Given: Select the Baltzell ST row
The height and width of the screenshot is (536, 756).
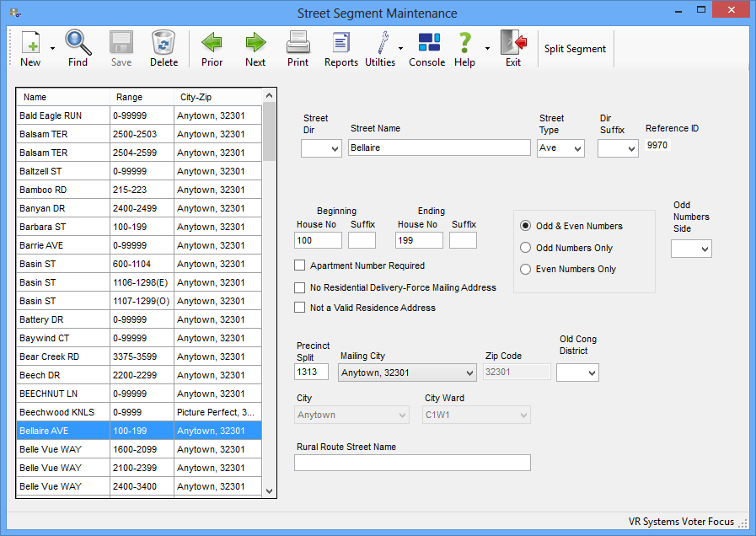Looking at the screenshot, I should 139,171.
